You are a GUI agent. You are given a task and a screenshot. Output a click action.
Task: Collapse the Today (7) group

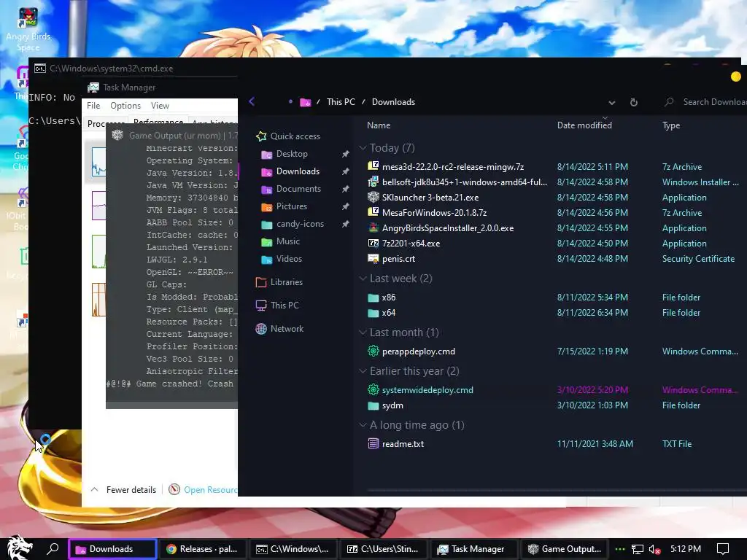(x=363, y=148)
